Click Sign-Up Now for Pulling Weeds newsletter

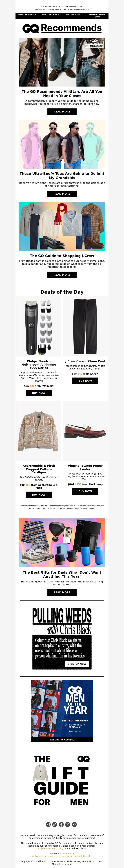pos(77,664)
